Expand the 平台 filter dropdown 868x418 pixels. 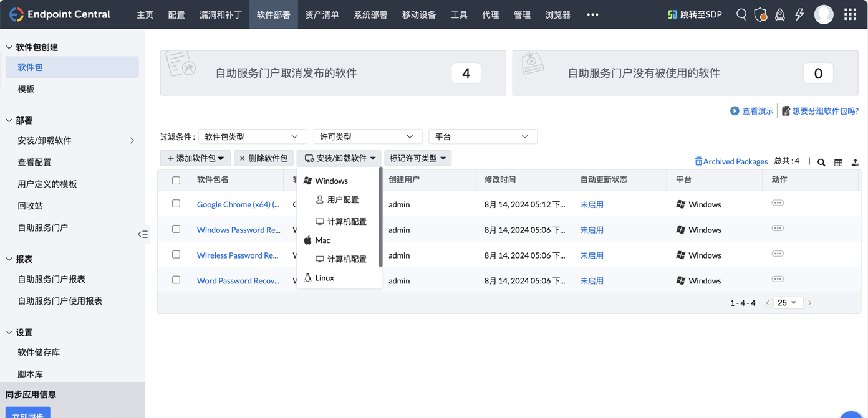click(x=482, y=136)
